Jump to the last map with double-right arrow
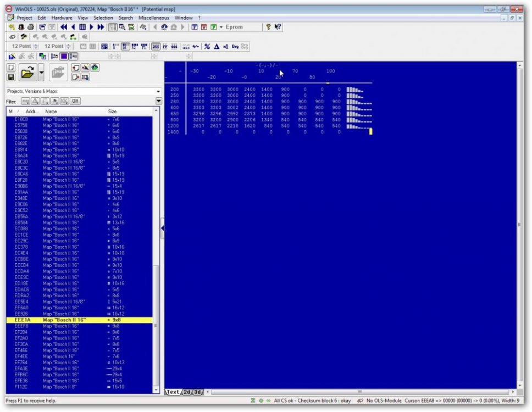 pos(101,27)
